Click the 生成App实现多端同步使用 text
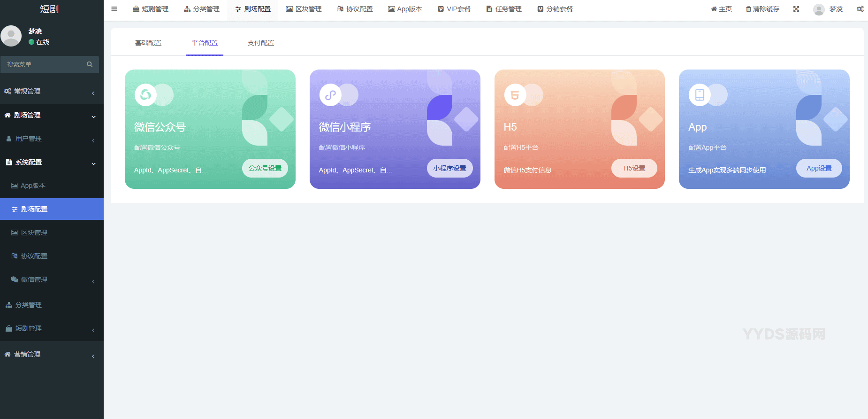This screenshot has height=419, width=868. point(727,170)
